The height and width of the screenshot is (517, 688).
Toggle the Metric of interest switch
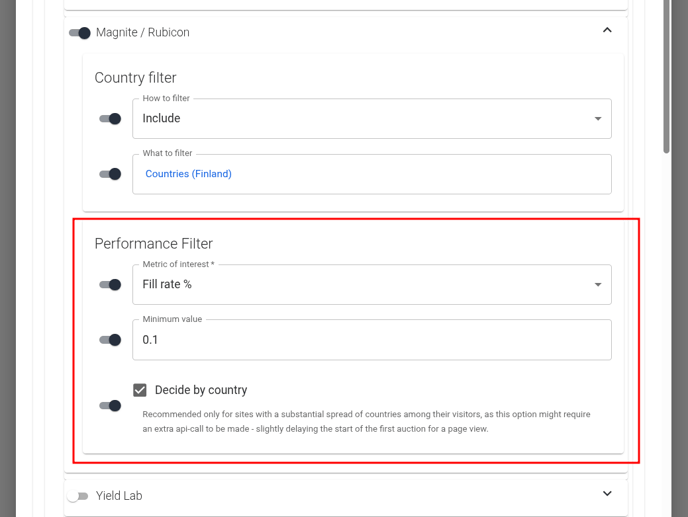pyautogui.click(x=110, y=285)
